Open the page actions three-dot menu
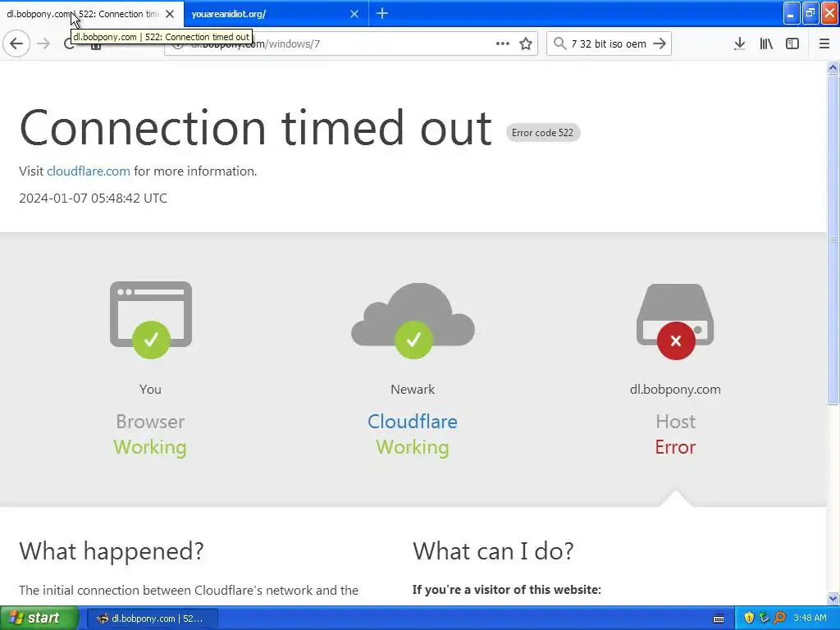This screenshot has height=630, width=840. 503,43
